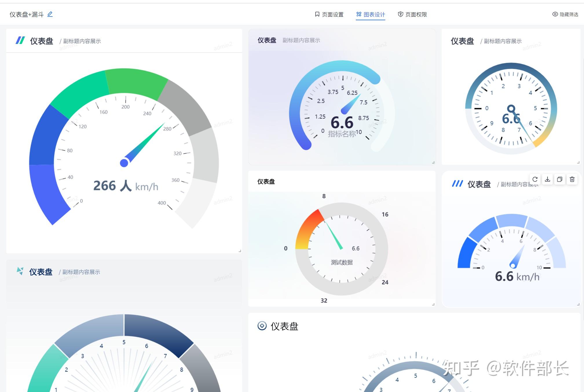Click the green segment of the large gauge arc
Screen dimensions: 584x392
tap(136, 82)
